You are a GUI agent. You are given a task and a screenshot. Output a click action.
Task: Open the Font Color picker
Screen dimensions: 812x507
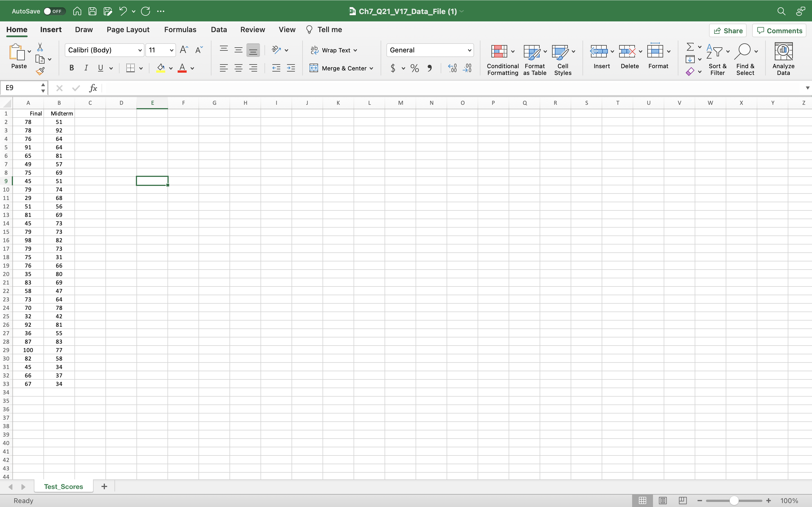[192, 68]
